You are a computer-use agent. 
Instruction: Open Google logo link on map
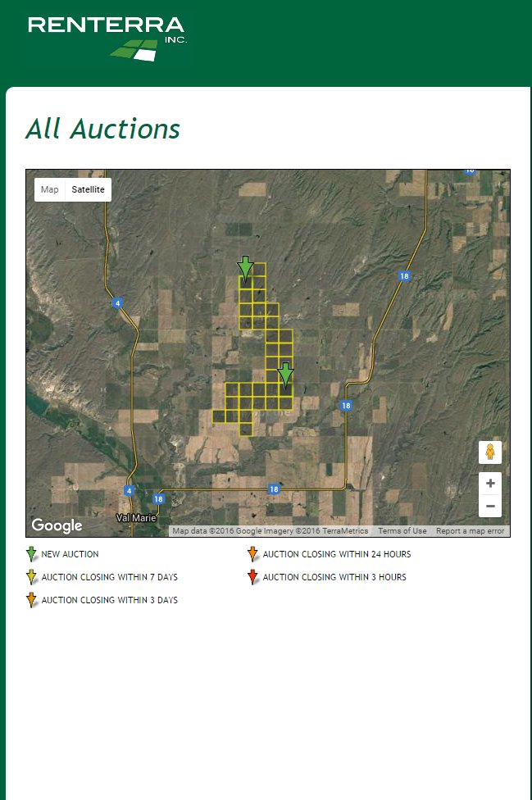[57, 525]
